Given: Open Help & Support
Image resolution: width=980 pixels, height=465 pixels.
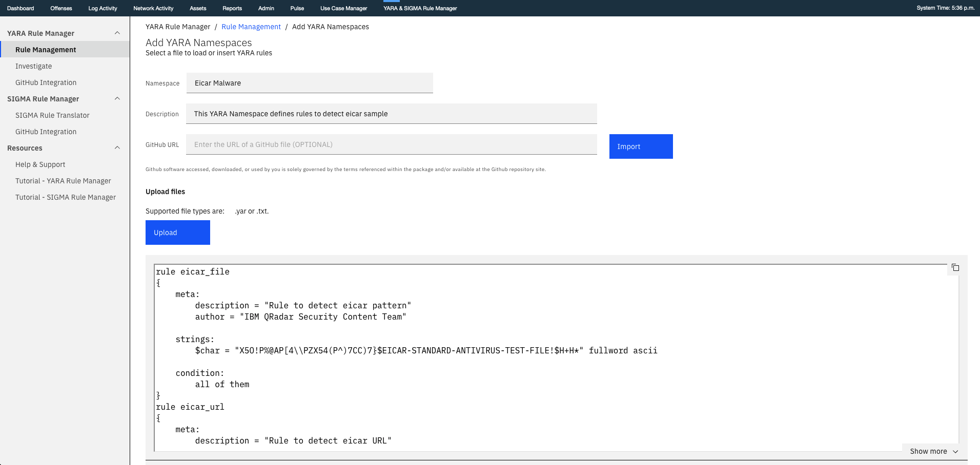Looking at the screenshot, I should point(40,164).
